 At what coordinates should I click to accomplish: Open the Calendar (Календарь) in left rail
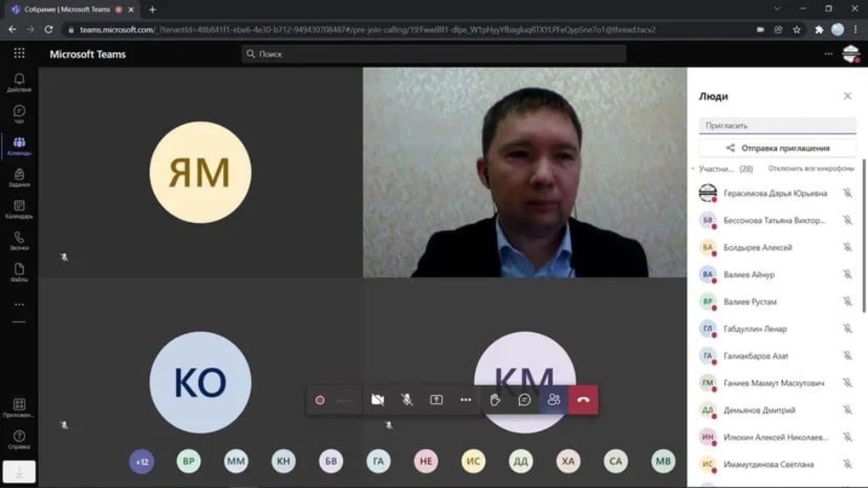(19, 209)
